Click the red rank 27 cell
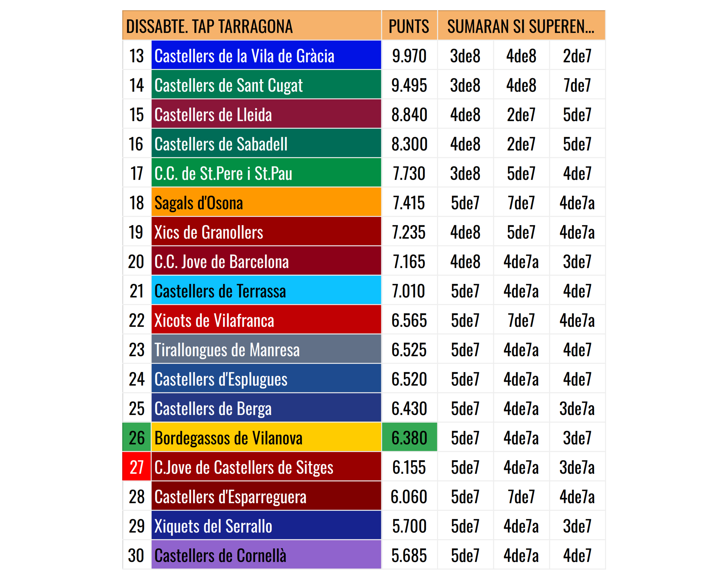Image resolution: width=728 pixels, height=579 pixels. pyautogui.click(x=137, y=466)
